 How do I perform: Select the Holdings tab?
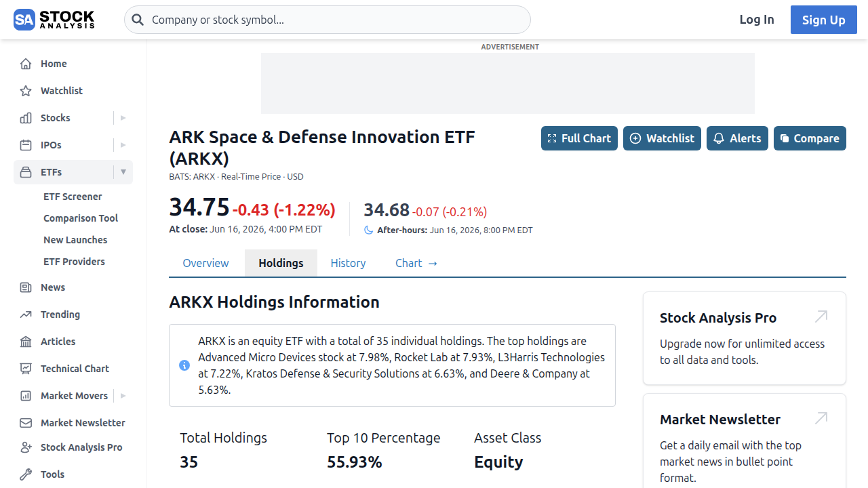(281, 263)
